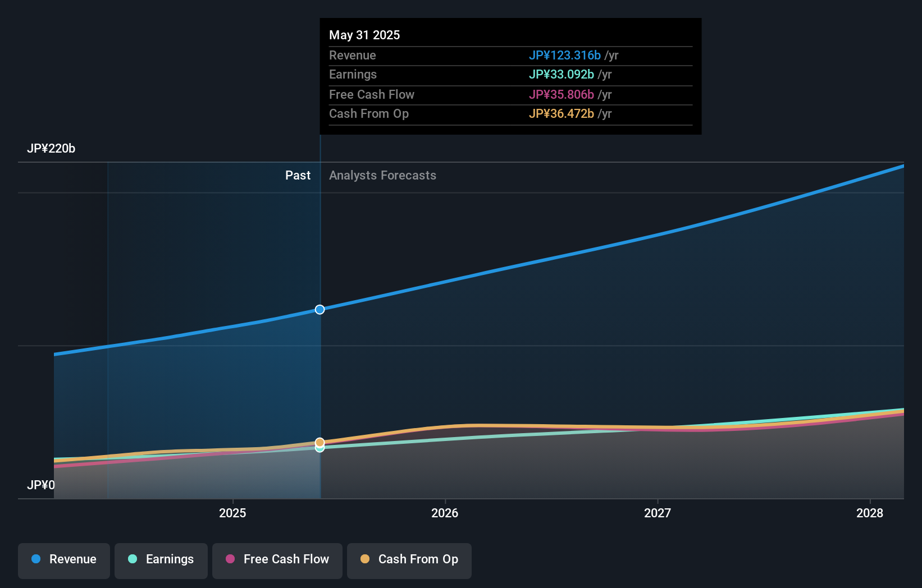Click the JP¥123.316b revenue value
Image resolution: width=922 pixels, height=588 pixels.
565,56
